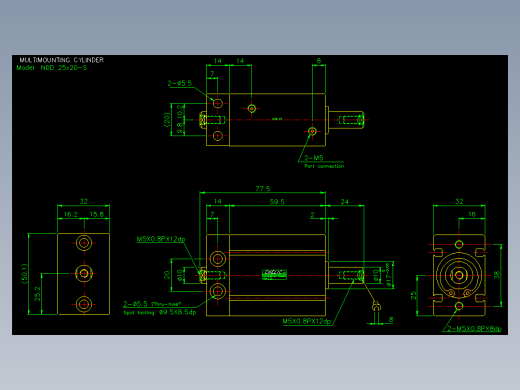Select the 14 dimension in the front view
This screenshot has height=390, width=520.
pyautogui.click(x=218, y=201)
